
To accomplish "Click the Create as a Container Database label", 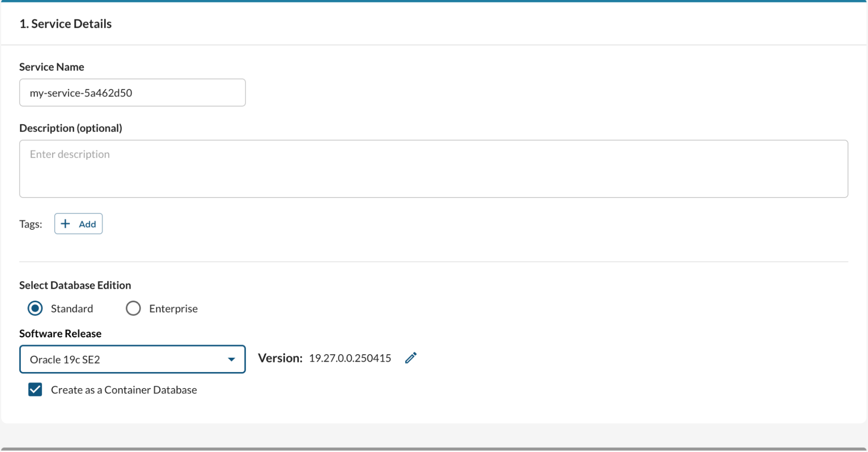I will point(124,390).
